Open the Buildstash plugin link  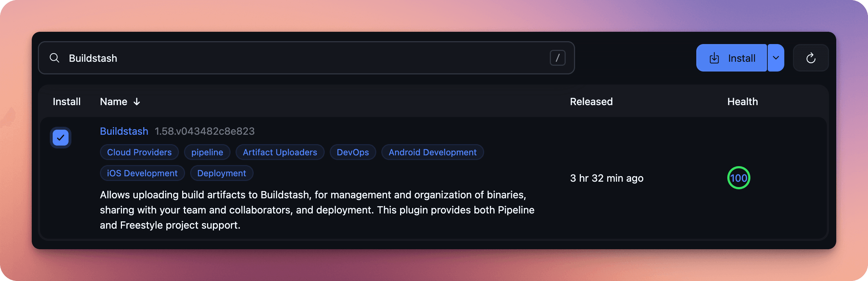point(124,131)
